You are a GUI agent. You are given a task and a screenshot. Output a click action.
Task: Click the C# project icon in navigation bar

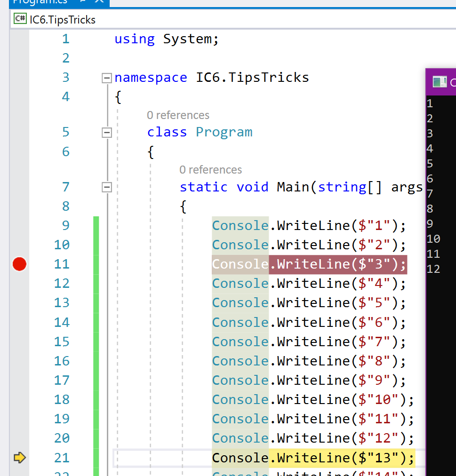[20, 19]
